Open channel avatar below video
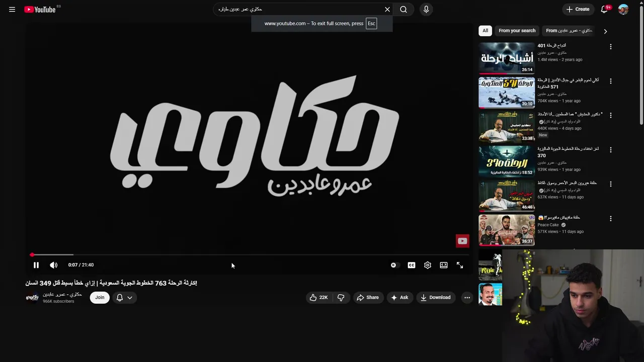The width and height of the screenshot is (644, 362). click(32, 297)
